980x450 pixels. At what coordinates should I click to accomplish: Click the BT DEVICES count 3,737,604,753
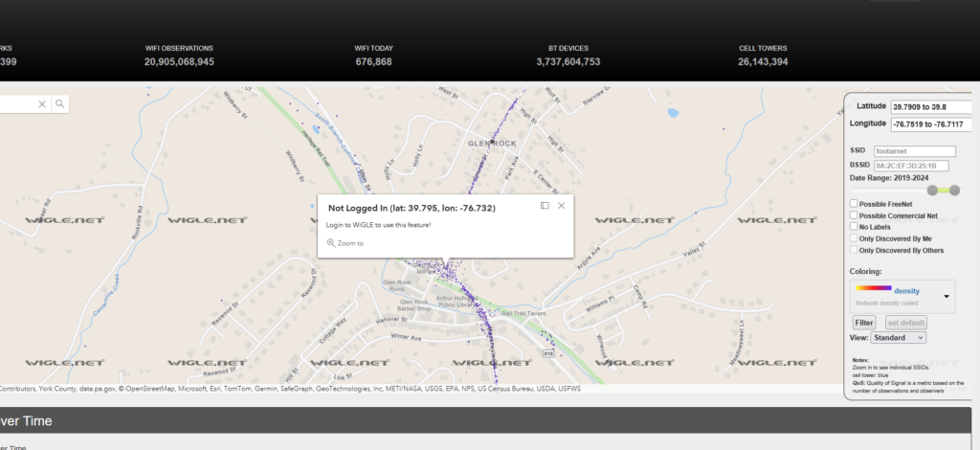click(568, 62)
